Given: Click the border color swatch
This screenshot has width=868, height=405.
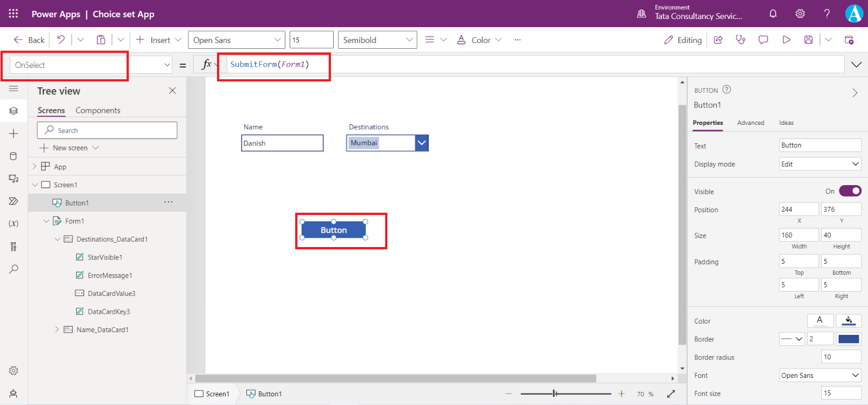Looking at the screenshot, I should (x=848, y=339).
